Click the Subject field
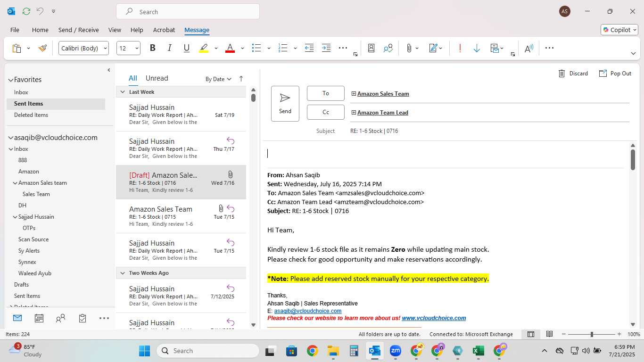The image size is (644, 362). pos(489,131)
